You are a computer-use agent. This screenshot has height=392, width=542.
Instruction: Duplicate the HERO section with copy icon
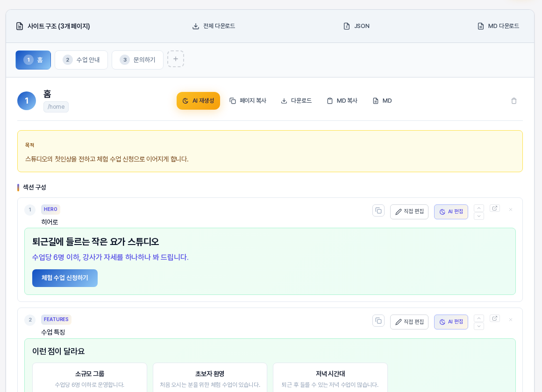tap(378, 210)
